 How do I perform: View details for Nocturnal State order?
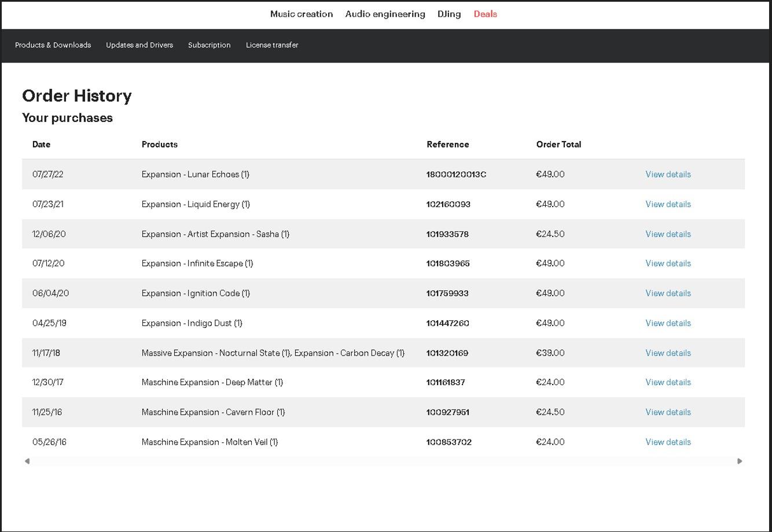(668, 353)
